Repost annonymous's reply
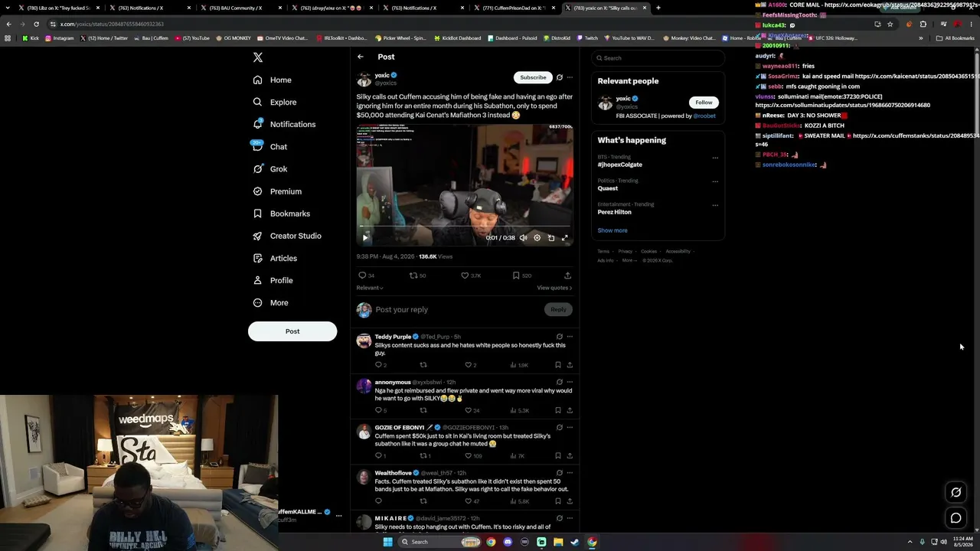The image size is (980, 551). (423, 410)
